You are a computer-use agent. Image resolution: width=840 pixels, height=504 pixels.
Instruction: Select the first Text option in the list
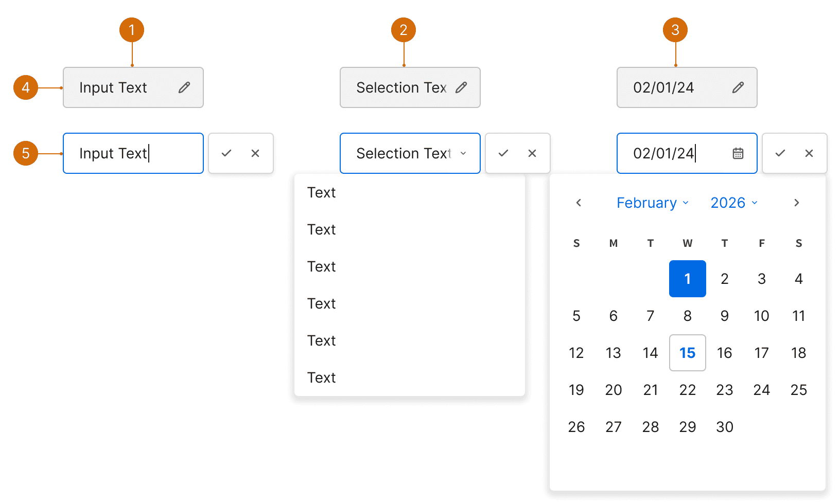tap(322, 192)
